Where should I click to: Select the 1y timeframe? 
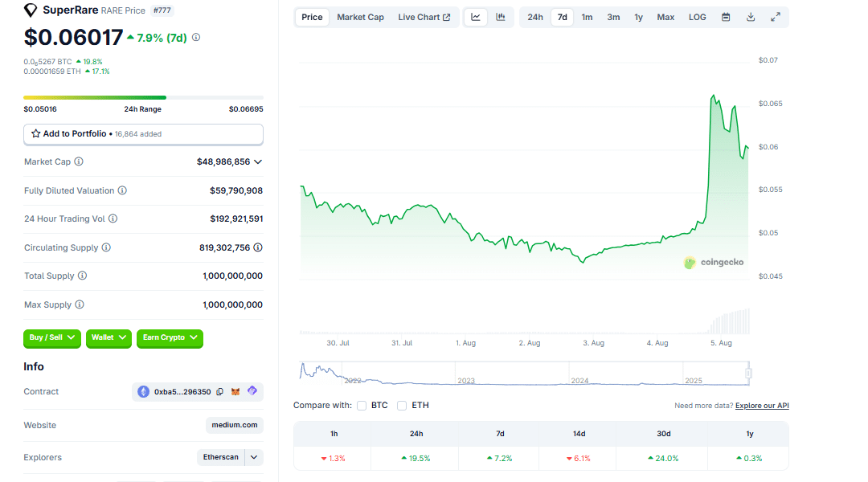[x=638, y=17]
